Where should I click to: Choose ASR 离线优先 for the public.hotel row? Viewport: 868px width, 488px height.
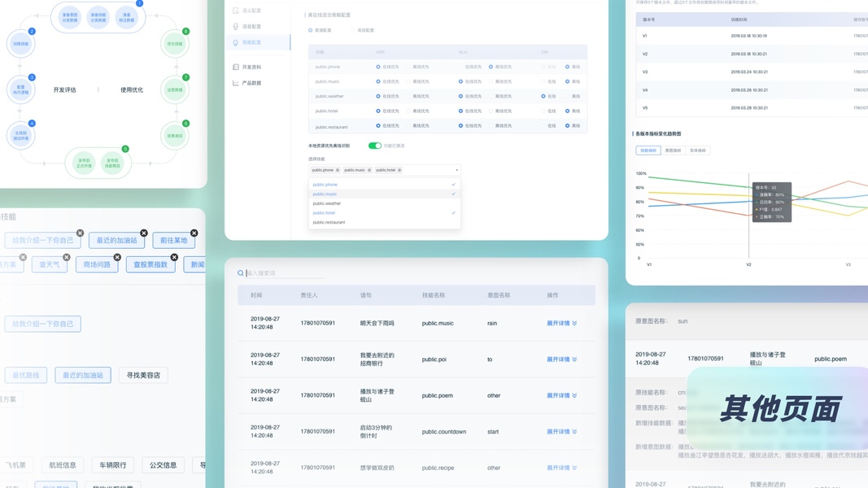(x=408, y=111)
